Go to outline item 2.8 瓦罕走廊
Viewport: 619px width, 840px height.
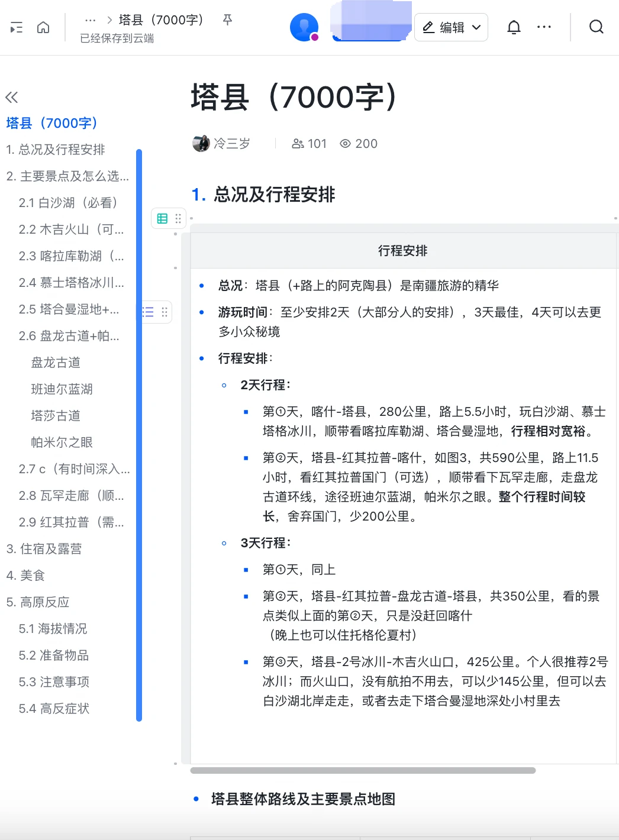point(72,496)
